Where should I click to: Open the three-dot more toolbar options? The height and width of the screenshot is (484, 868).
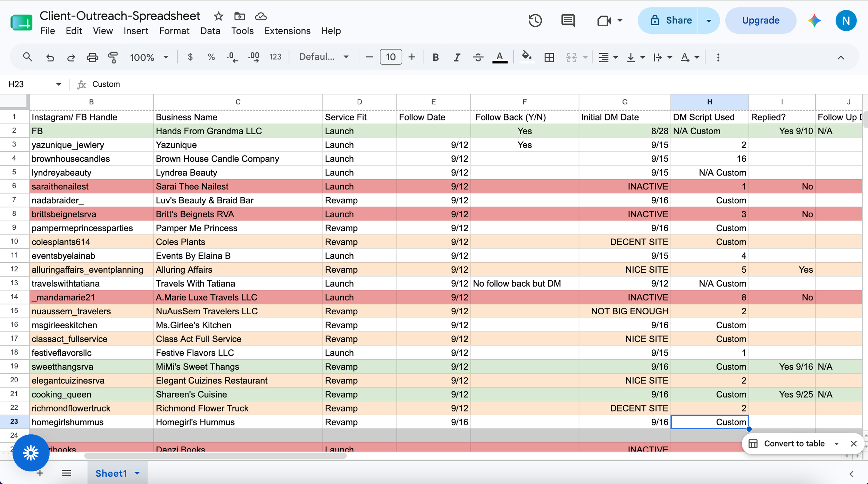point(718,57)
